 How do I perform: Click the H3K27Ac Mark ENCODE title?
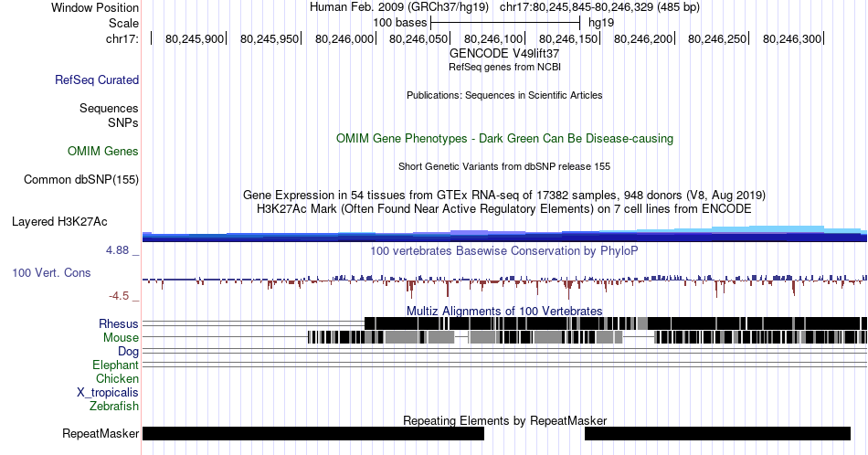[504, 208]
